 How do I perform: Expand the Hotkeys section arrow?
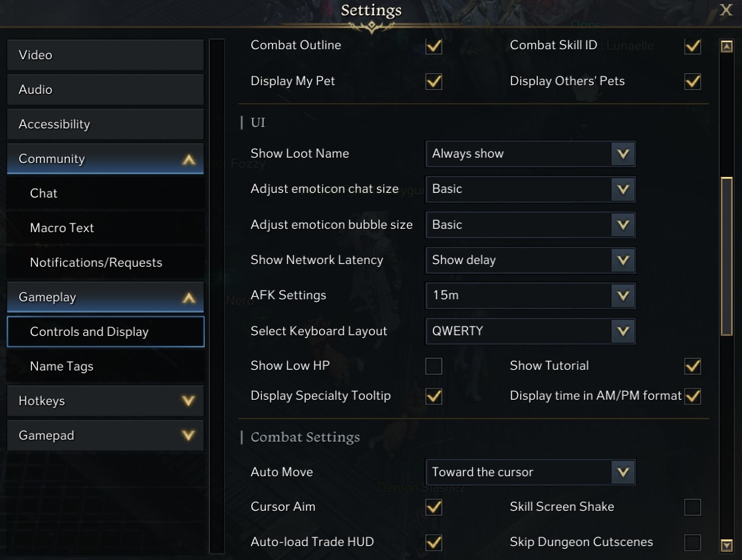(189, 401)
